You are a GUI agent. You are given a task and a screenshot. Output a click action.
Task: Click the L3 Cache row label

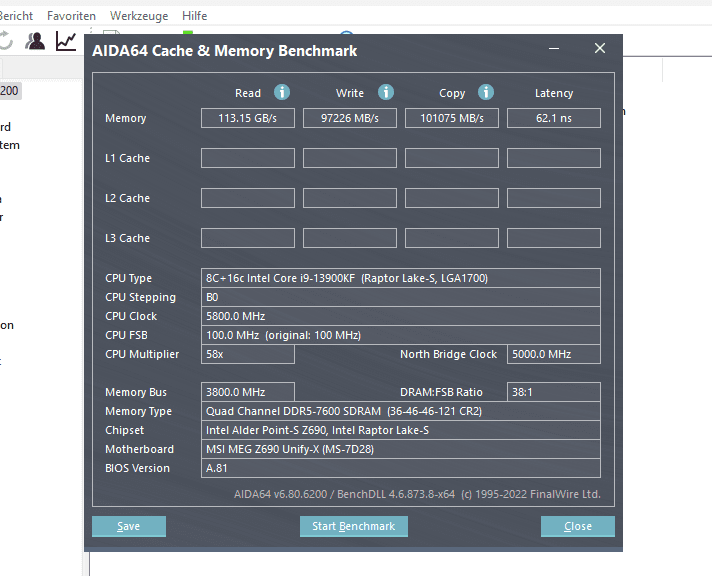click(127, 238)
